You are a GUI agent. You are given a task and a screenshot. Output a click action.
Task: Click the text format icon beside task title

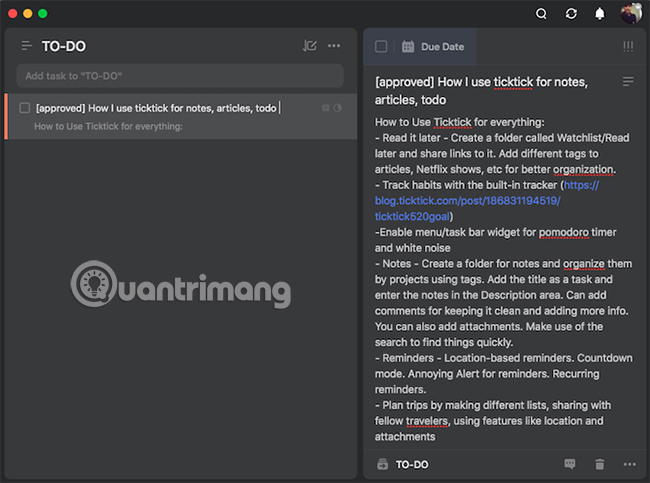(628, 81)
